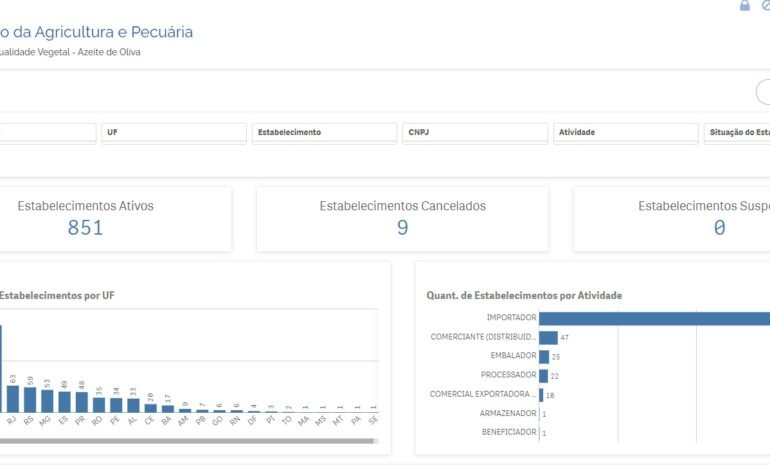This screenshot has height=470, width=770.
Task: Expand the Atividade filter pane
Action: pos(625,132)
